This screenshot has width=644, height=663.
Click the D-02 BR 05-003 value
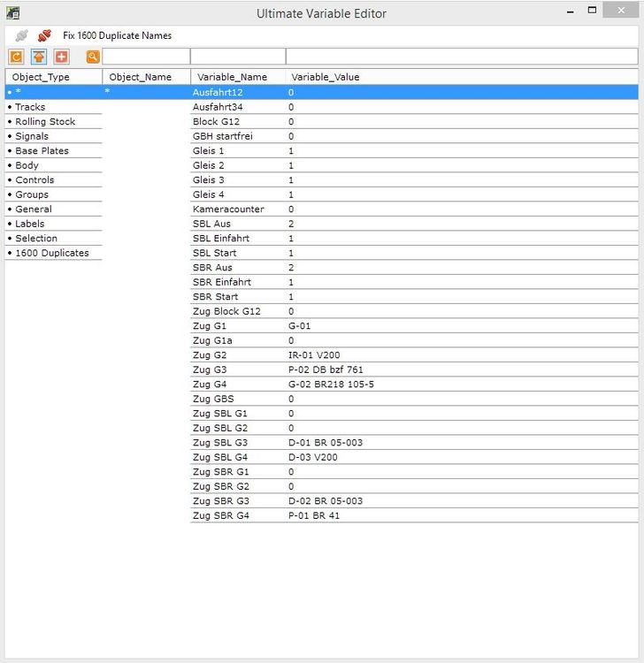[326, 501]
